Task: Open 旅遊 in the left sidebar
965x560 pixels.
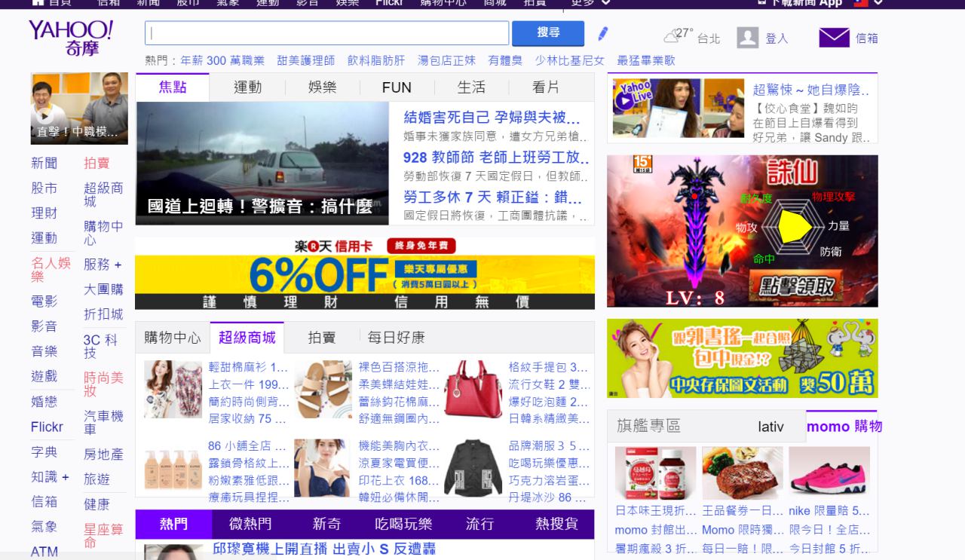Action: point(96,479)
